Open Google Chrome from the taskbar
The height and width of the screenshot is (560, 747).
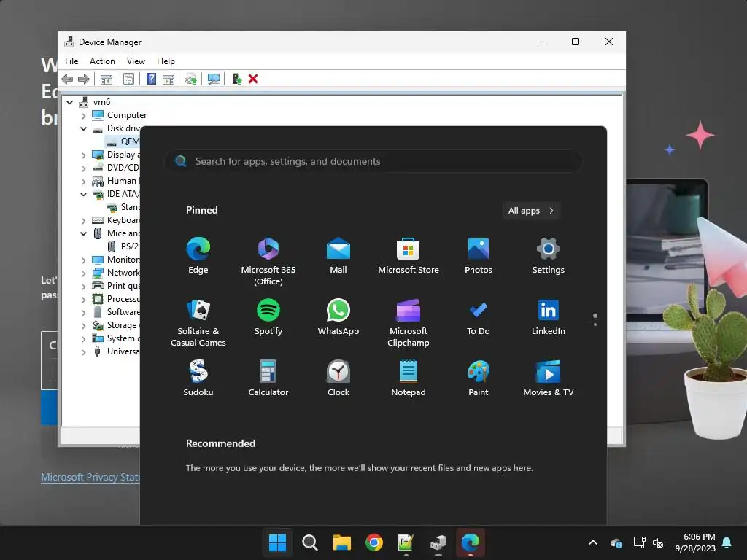374,542
